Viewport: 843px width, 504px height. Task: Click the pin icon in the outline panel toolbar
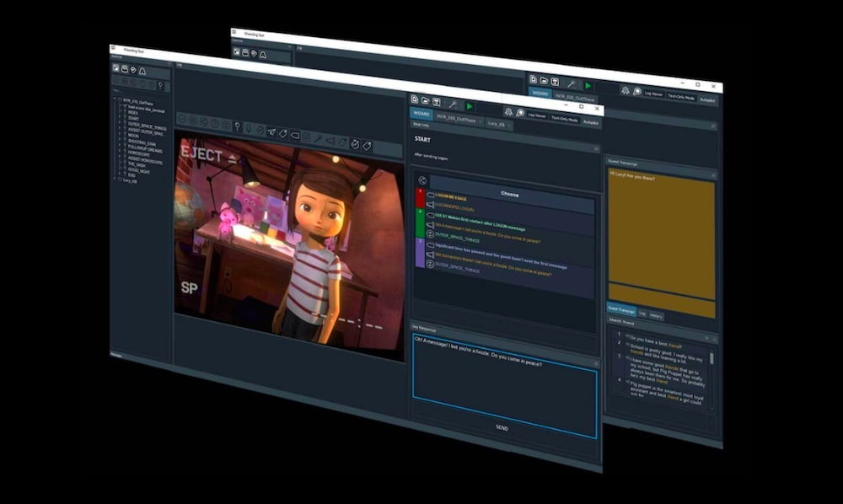point(160,86)
